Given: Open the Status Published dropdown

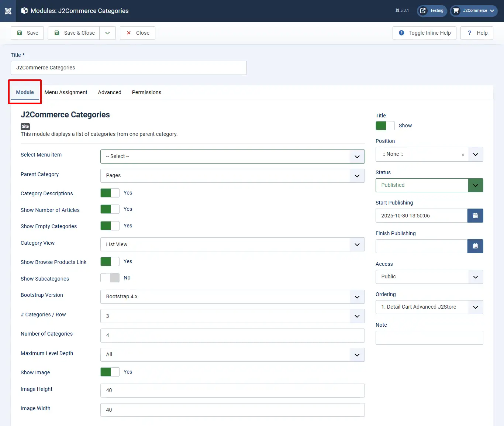Looking at the screenshot, I should (429, 185).
